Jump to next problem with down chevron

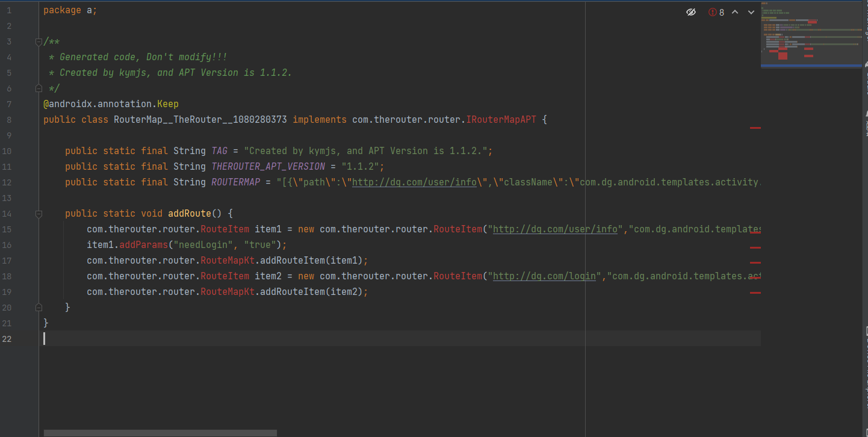tap(751, 11)
